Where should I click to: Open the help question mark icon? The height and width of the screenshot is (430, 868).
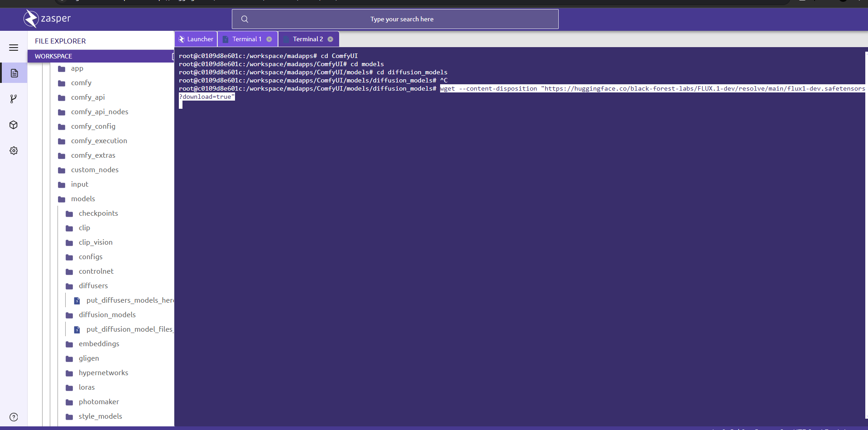(14, 417)
